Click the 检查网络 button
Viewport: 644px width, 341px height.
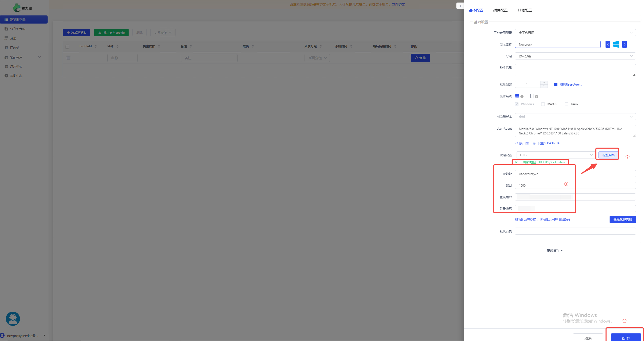pos(608,155)
